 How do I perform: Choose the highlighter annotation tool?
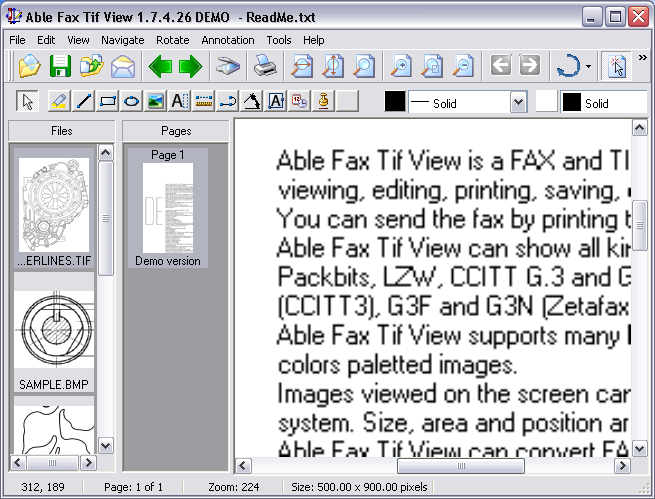(x=59, y=101)
